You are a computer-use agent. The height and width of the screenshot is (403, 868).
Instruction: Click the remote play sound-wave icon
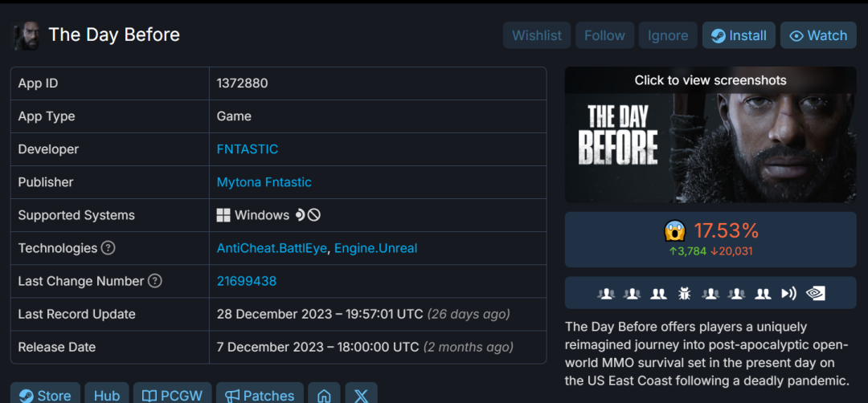point(789,293)
